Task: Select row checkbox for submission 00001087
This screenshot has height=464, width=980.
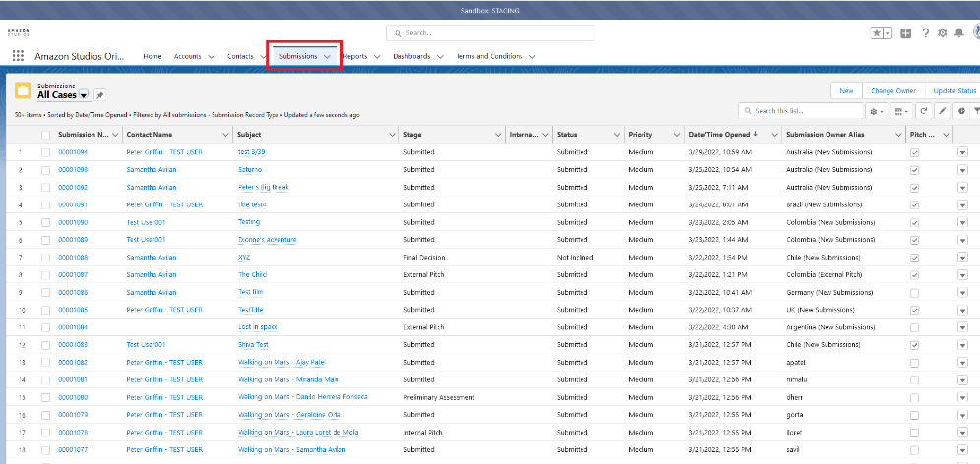Action: tap(45, 274)
